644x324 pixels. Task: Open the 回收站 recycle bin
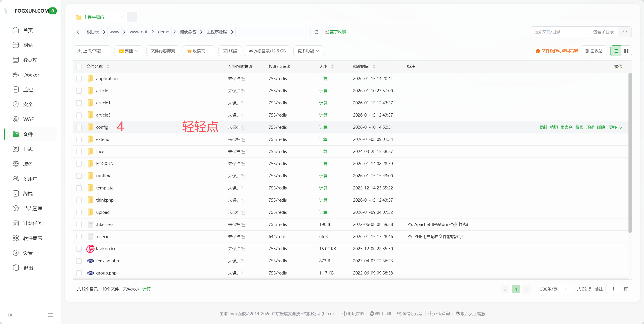coord(594,51)
